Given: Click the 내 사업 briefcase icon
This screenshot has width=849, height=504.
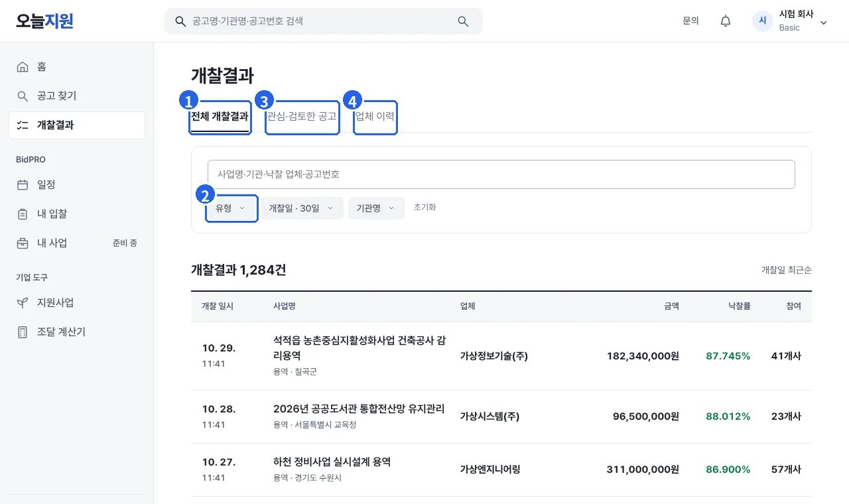Looking at the screenshot, I should (23, 243).
